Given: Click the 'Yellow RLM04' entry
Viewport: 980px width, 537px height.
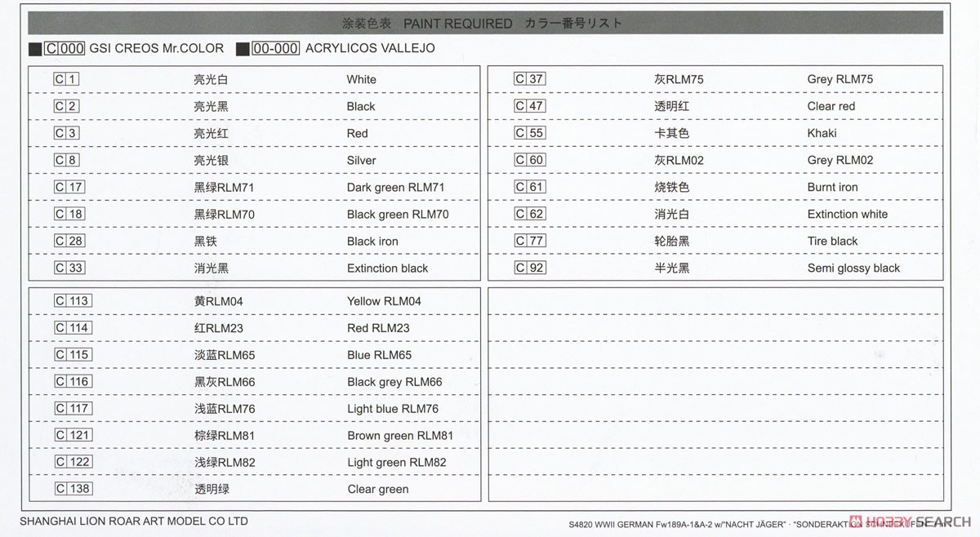Looking at the screenshot, I should 384,301.
